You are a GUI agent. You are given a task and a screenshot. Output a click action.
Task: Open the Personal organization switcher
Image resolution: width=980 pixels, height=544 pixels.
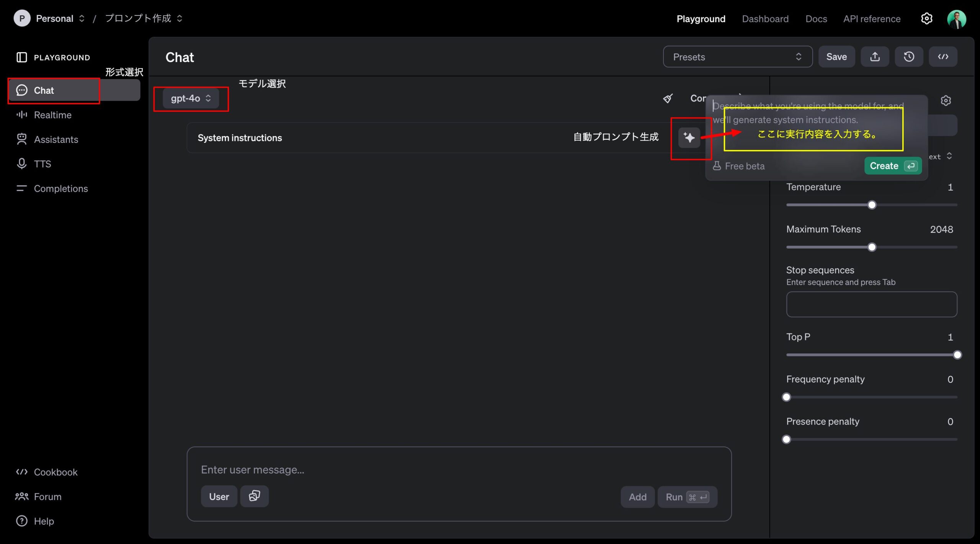(60, 18)
